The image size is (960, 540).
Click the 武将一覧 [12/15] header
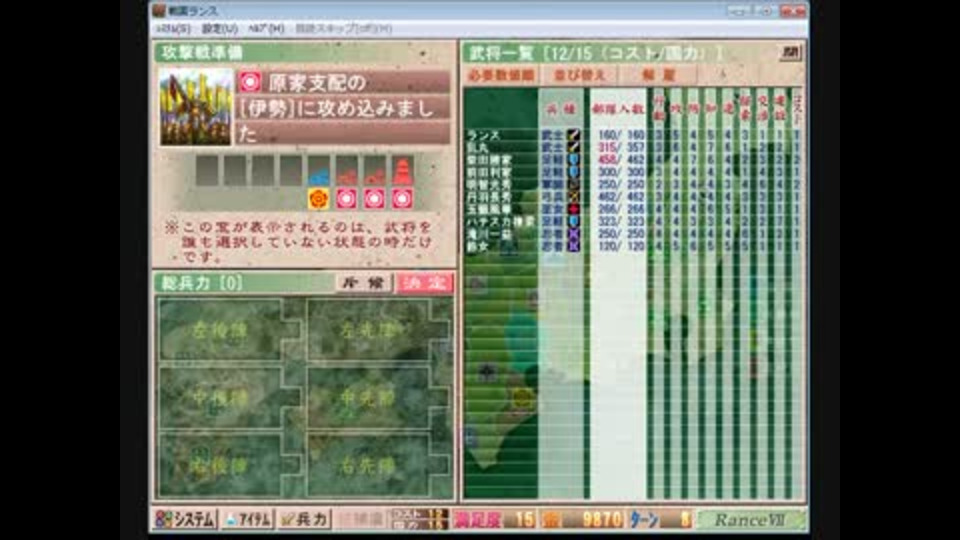[596, 53]
